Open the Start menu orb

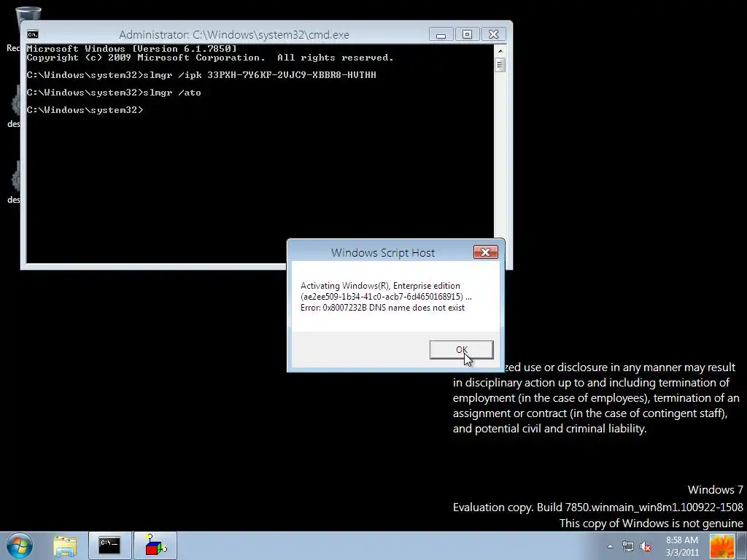(20, 545)
